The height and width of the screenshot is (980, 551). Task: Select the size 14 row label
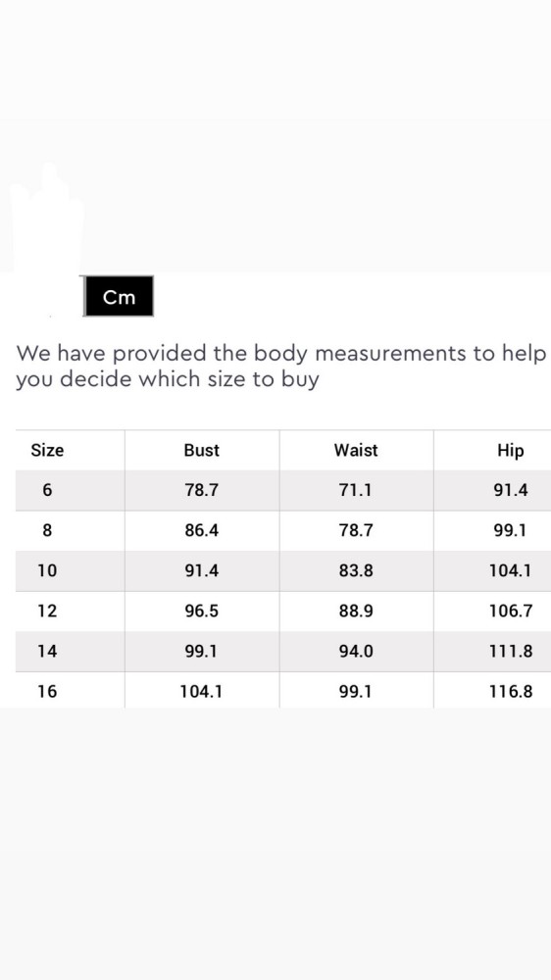tap(47, 652)
